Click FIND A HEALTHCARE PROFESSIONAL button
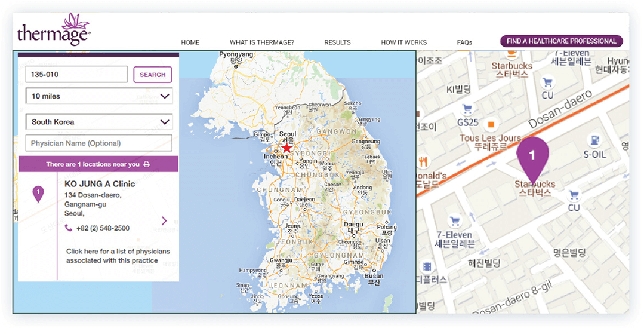 click(561, 41)
